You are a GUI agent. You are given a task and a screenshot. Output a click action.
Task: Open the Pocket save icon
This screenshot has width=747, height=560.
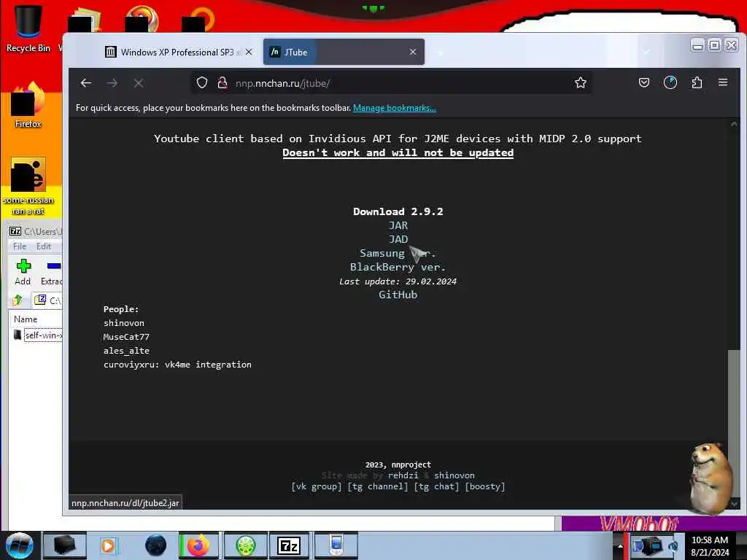pyautogui.click(x=644, y=83)
